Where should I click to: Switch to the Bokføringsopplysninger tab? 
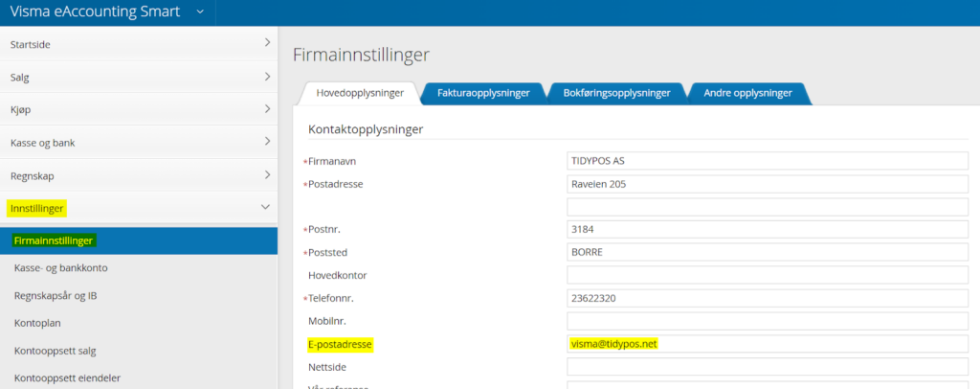[616, 93]
